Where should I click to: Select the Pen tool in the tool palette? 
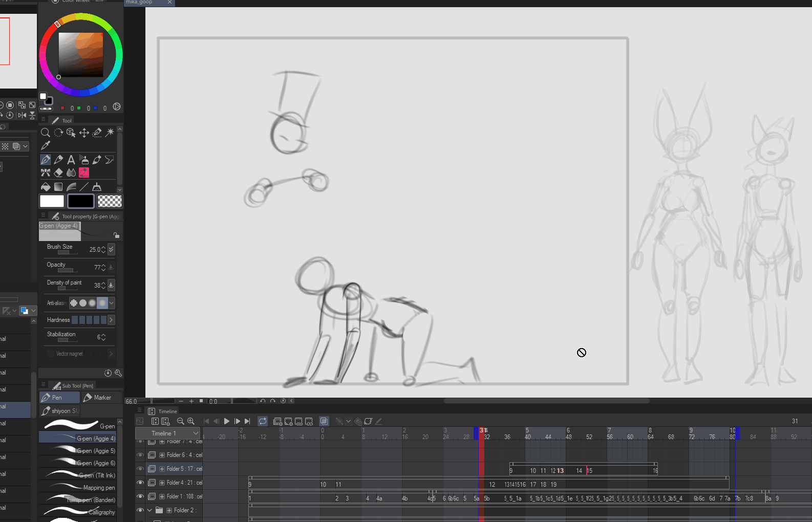pos(46,160)
